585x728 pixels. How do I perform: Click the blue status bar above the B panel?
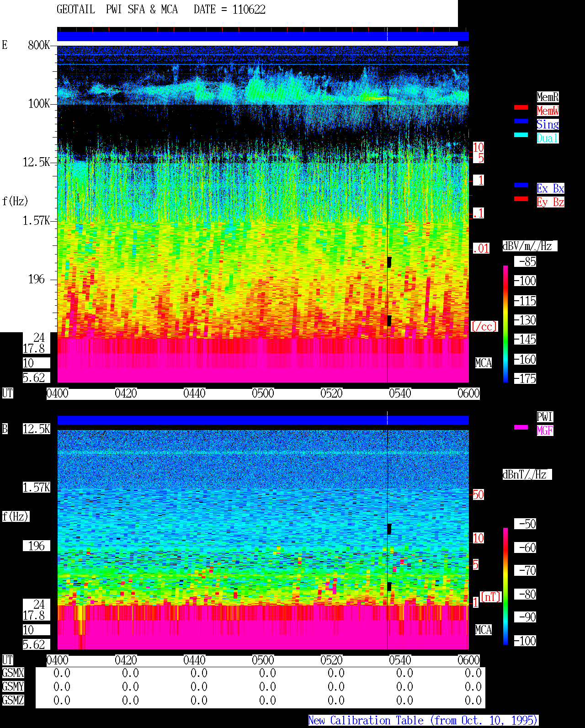pyautogui.click(x=263, y=420)
